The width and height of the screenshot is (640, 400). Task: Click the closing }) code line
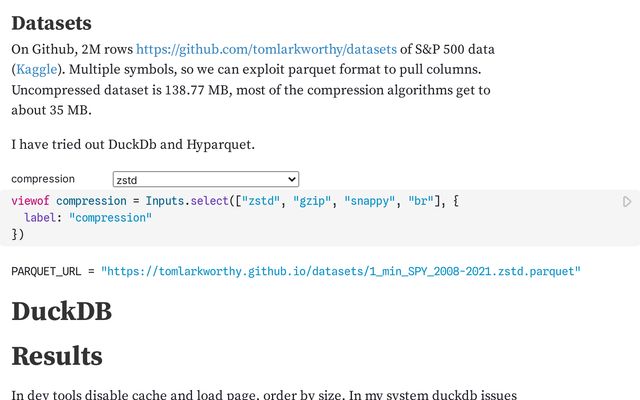(18, 234)
